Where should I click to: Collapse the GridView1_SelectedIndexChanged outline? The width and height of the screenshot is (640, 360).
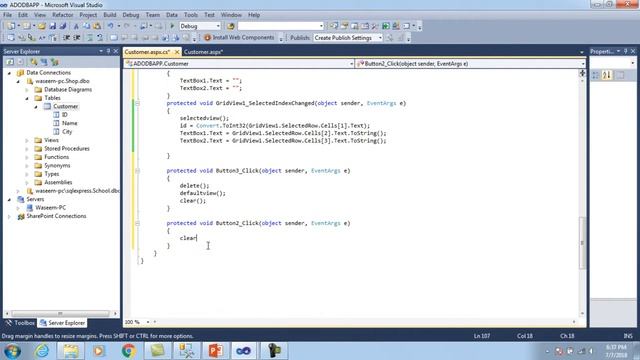tap(138, 103)
